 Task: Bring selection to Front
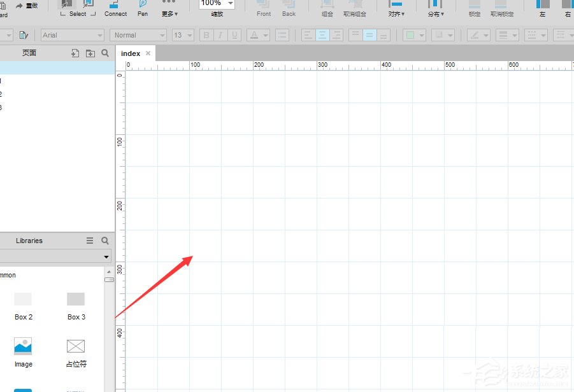click(264, 8)
